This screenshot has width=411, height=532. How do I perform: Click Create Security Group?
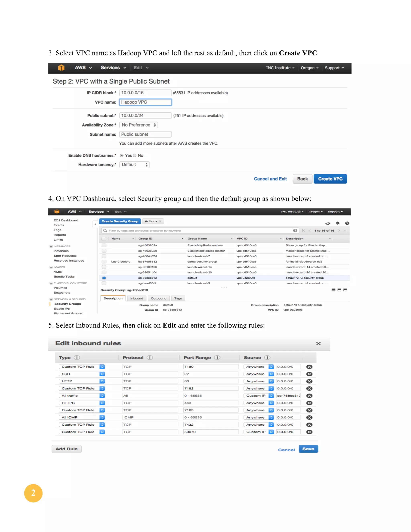(x=120, y=221)
